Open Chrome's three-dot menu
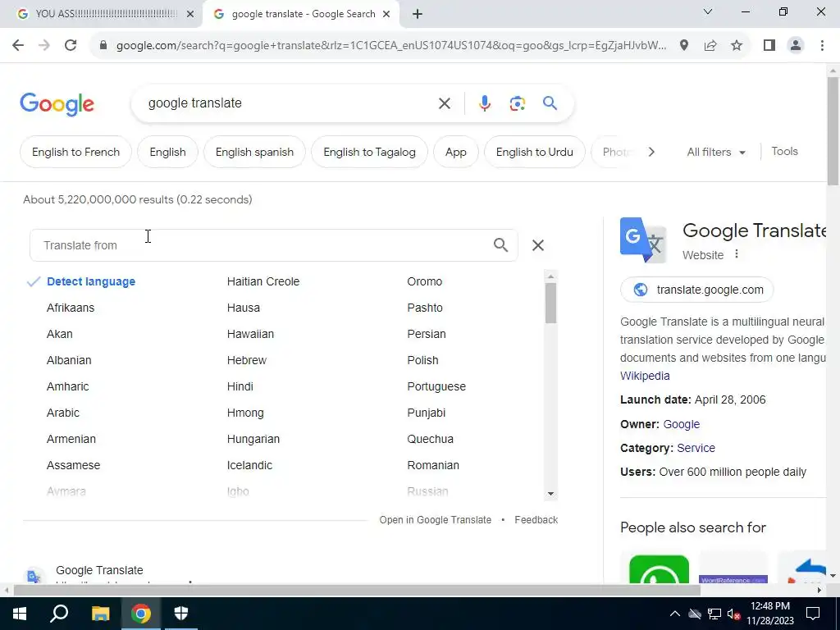Screen dimensions: 840x630 (x=822, y=46)
